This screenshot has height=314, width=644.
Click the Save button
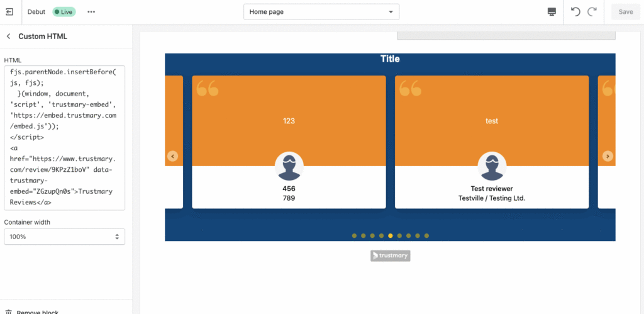point(626,12)
